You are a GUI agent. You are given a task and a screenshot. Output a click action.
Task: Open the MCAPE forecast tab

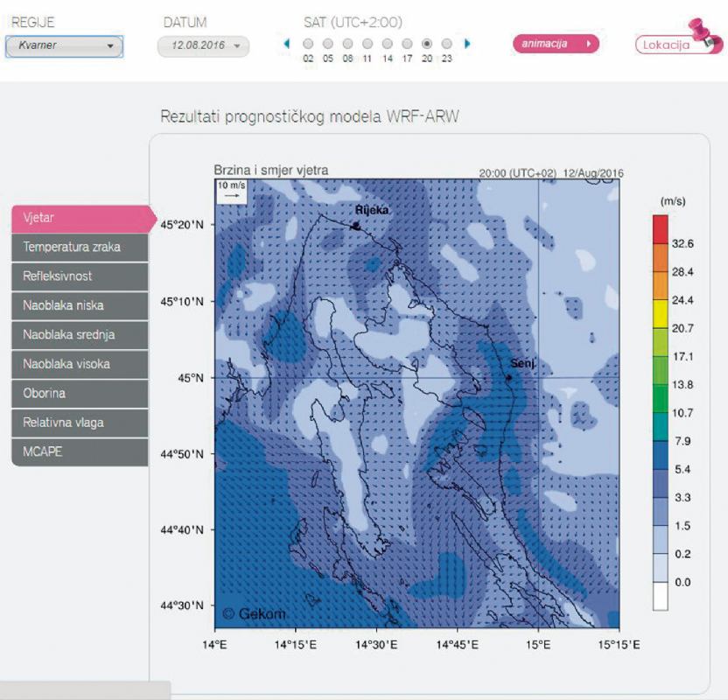click(79, 451)
